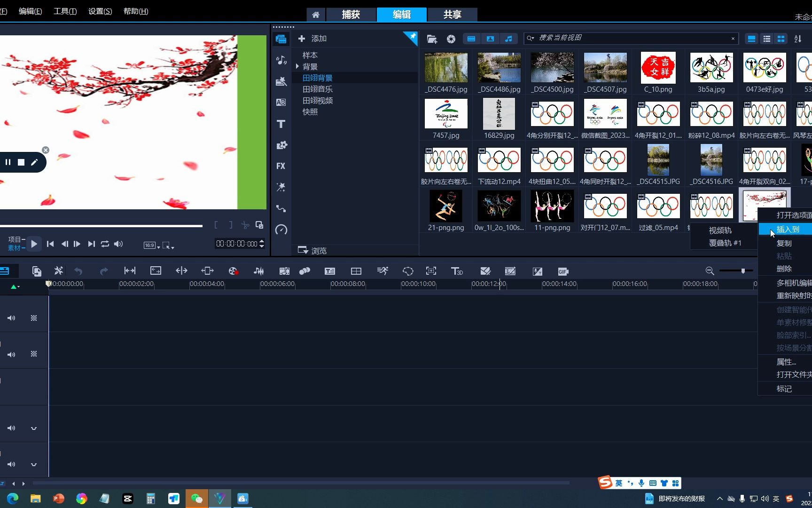Toggle show photos filter in library
The width and height of the screenshot is (812, 508).
490,39
